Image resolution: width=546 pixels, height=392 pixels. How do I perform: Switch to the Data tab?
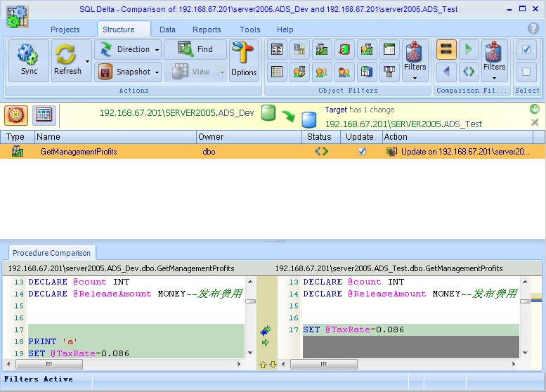click(x=167, y=30)
